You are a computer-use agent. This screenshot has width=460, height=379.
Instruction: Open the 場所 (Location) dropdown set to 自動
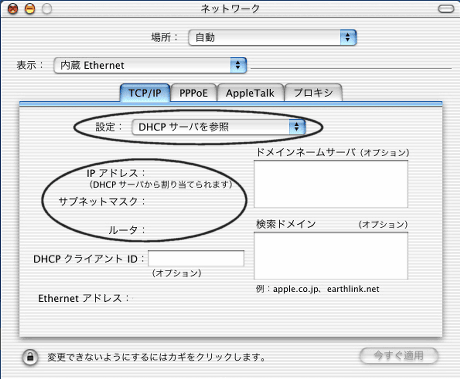272,37
